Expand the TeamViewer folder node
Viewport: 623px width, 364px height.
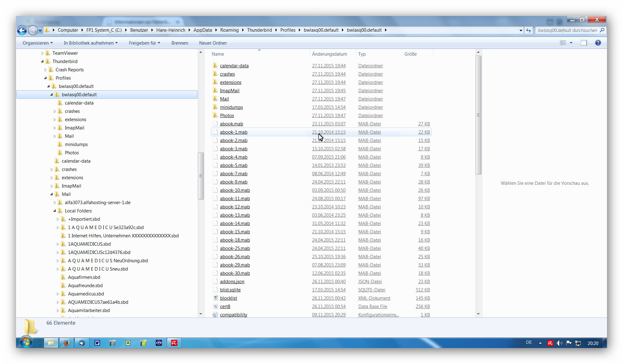(42, 53)
